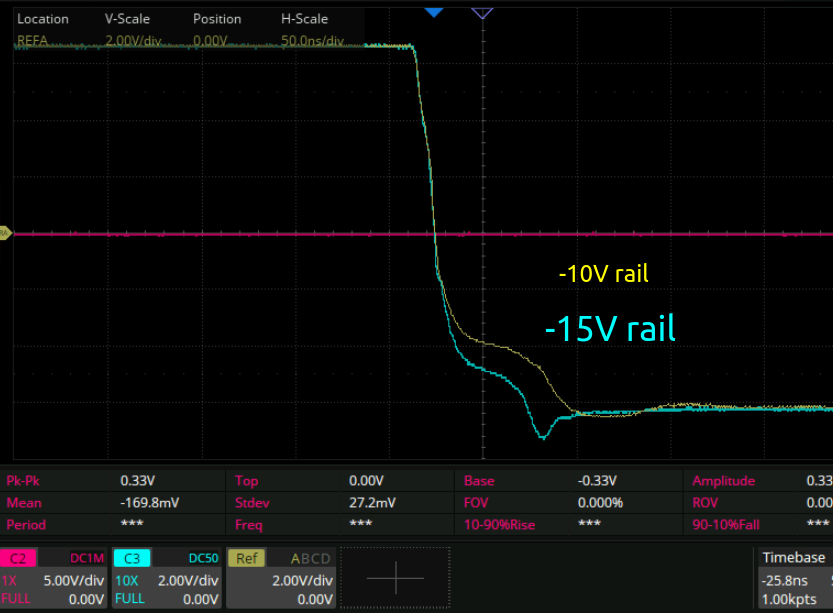Click the plus icon to add channel
Screen dimensions: 833x613
(396, 578)
